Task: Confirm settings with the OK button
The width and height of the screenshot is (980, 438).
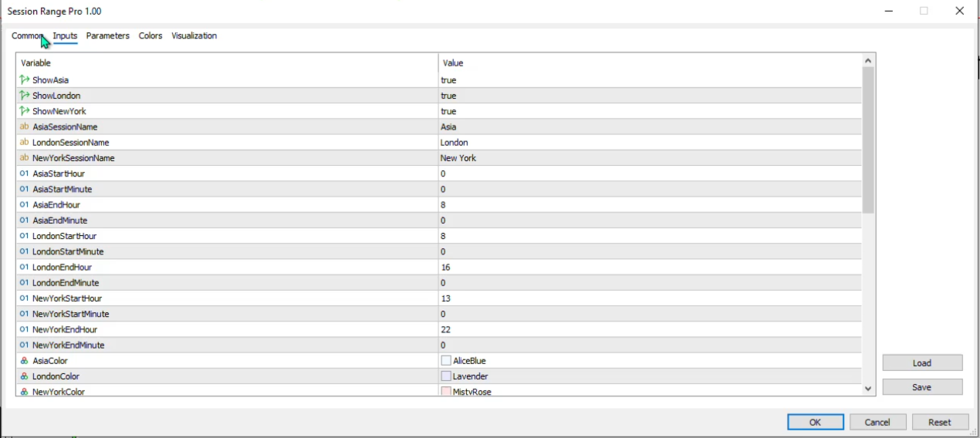Action: tap(816, 422)
